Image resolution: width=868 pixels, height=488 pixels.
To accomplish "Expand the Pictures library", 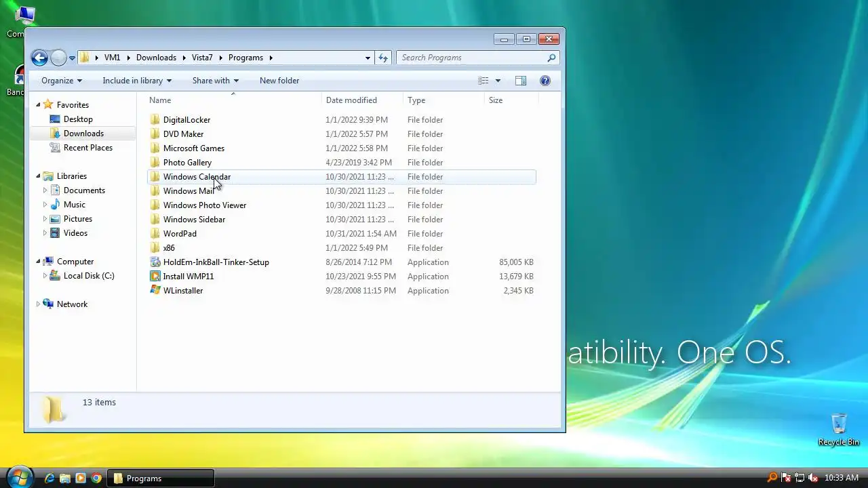I will click(45, 219).
